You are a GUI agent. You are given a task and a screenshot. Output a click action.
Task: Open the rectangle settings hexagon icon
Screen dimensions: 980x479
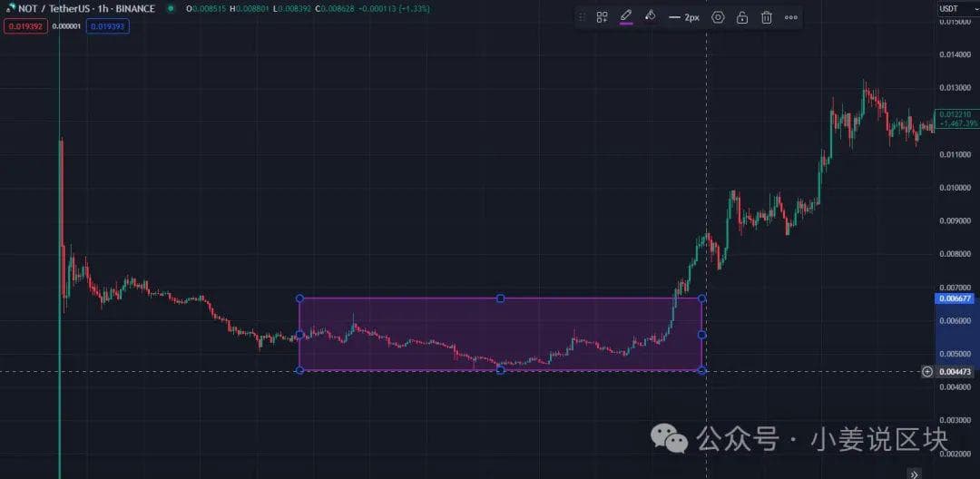click(718, 17)
